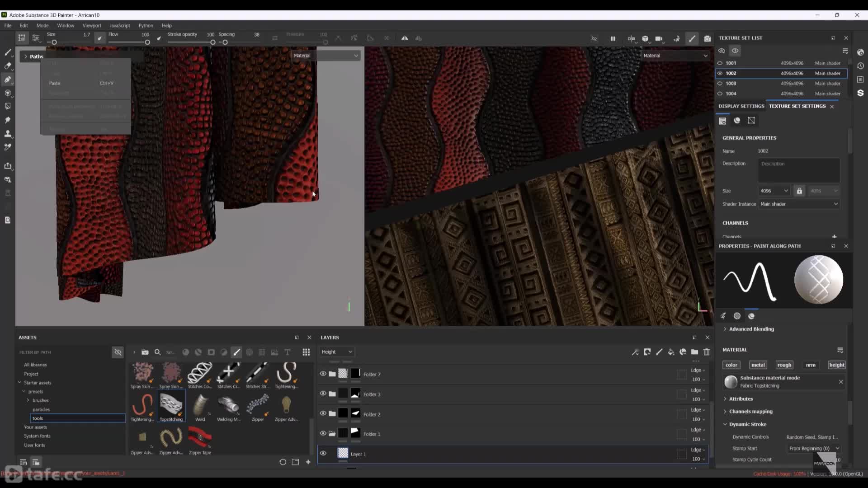
Task: Open the Assets search magnifier
Action: 158,352
